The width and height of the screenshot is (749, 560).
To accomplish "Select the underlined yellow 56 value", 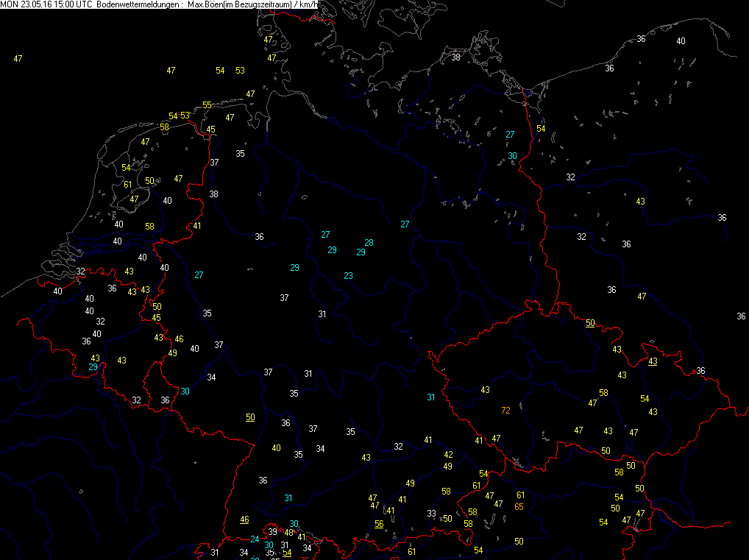I will point(379,524).
